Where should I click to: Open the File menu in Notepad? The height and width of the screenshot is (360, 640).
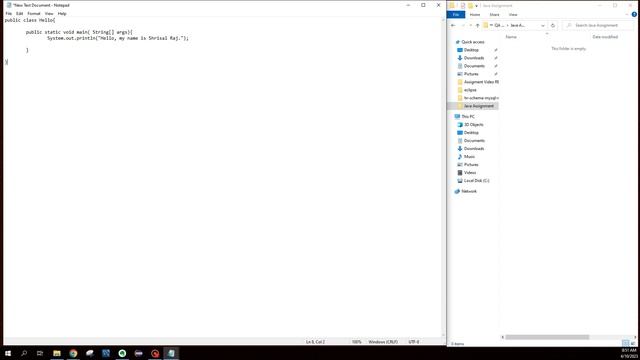pyautogui.click(x=9, y=13)
